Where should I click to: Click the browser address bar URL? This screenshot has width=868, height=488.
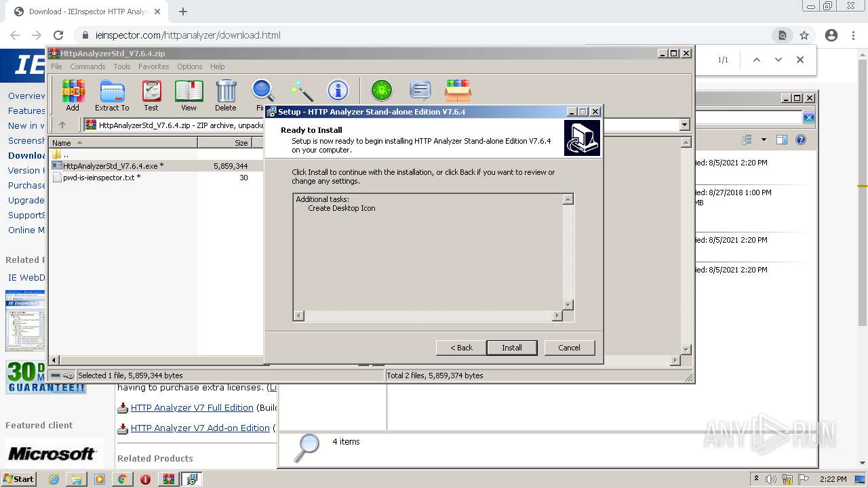(x=188, y=35)
